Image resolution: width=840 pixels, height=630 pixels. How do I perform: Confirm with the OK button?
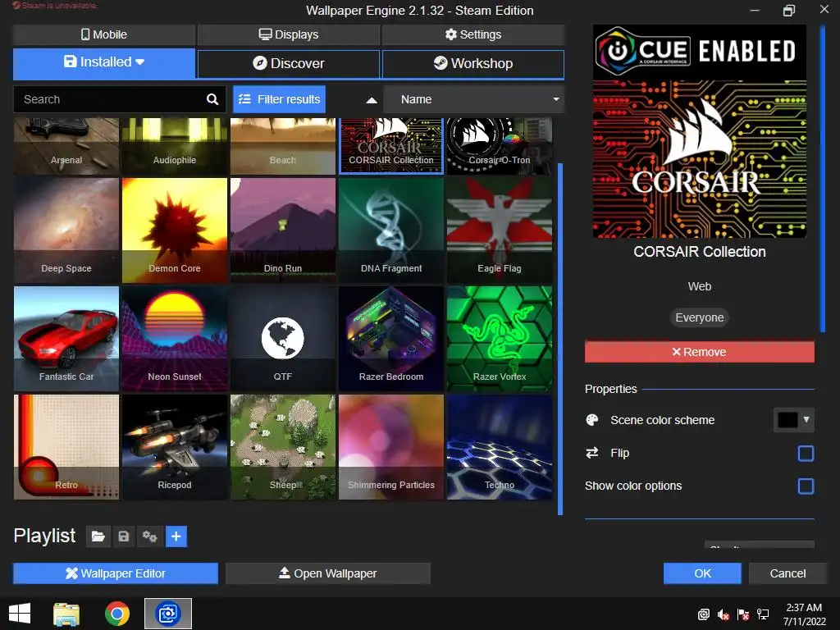point(702,573)
